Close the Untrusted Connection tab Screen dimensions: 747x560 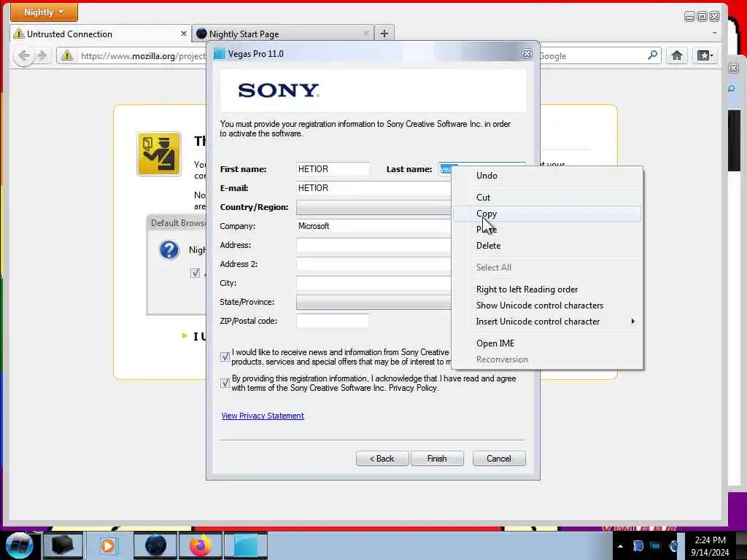coord(183,34)
